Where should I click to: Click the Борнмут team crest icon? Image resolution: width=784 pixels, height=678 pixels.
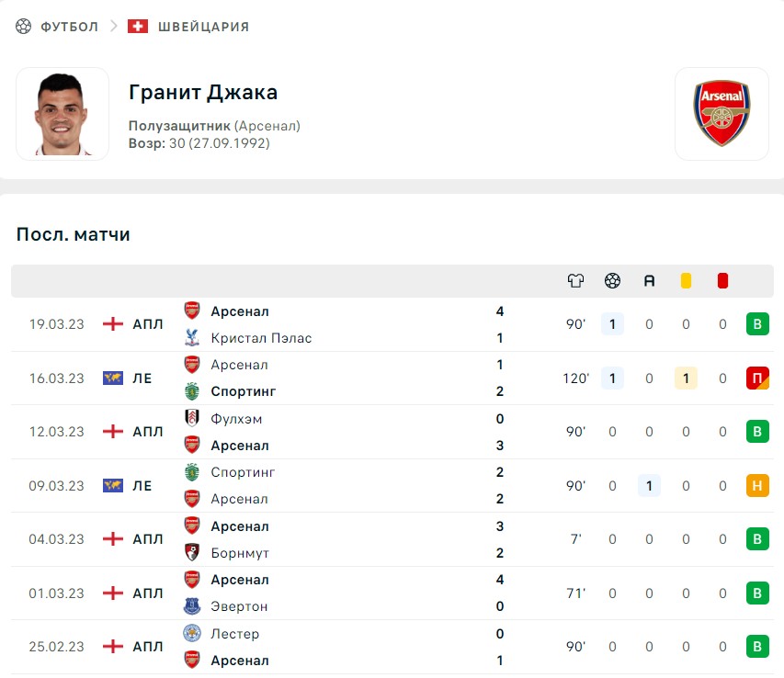pos(192,553)
